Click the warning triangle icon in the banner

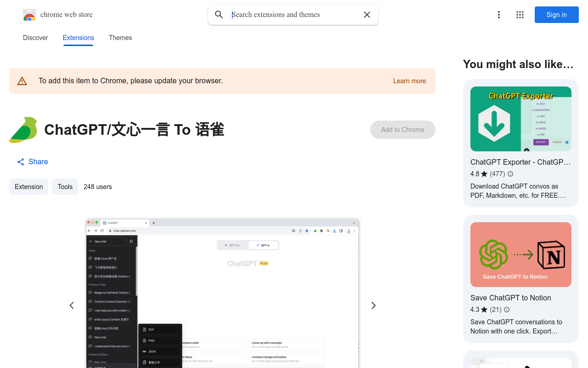[x=22, y=80]
